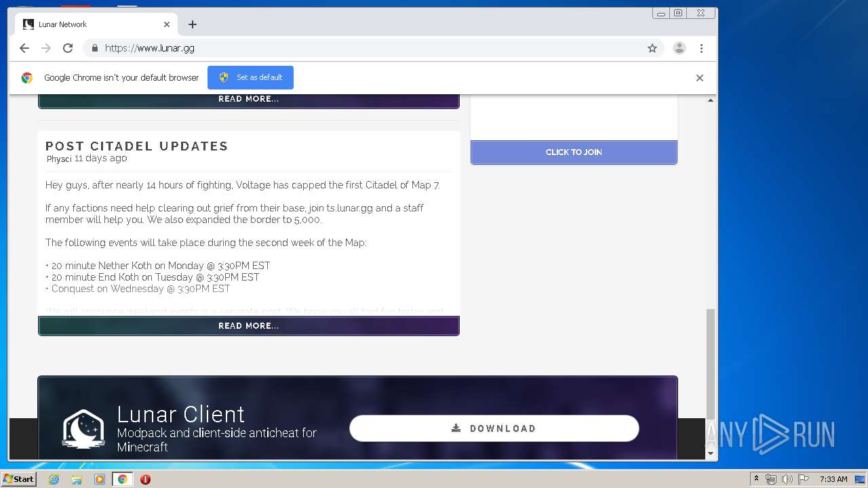Launch Internet Explorer from taskbar

54,479
